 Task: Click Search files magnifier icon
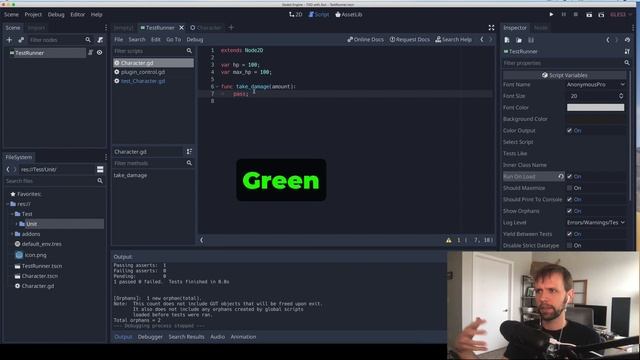[x=100, y=181]
